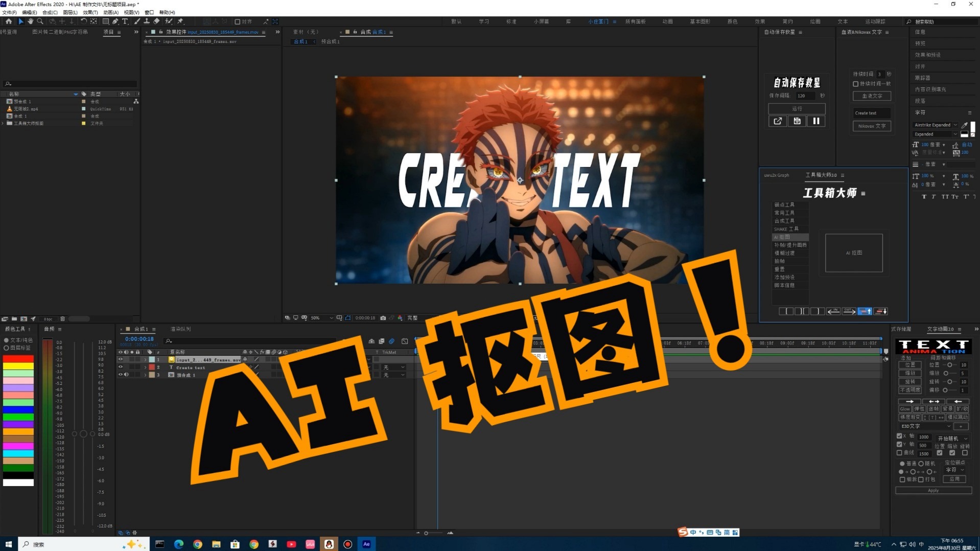Select the Hand tool

(x=30, y=21)
